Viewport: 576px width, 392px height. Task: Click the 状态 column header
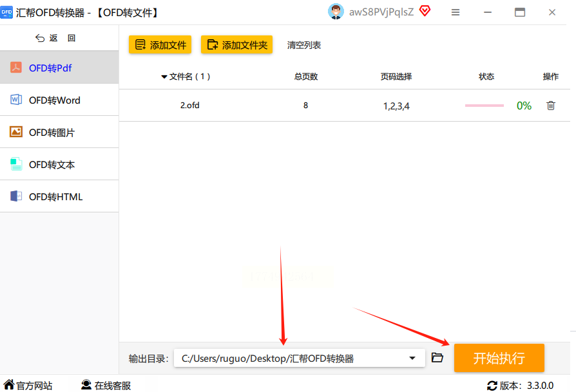coord(486,77)
